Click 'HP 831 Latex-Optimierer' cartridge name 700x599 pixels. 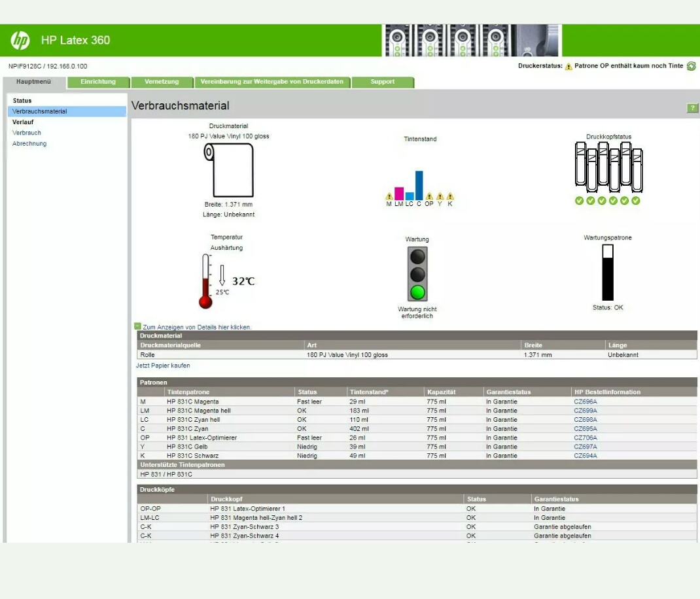201,438
